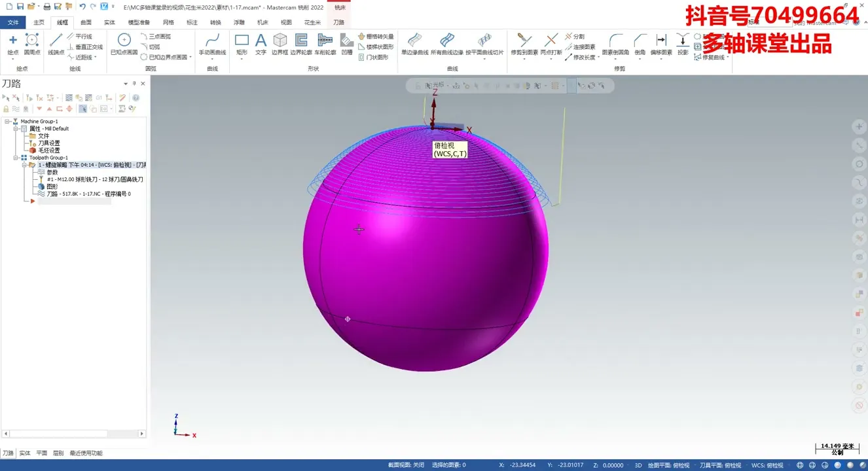The height and width of the screenshot is (471, 868).
Task: Open the 毛坯设置 stock setup item
Action: (48, 150)
